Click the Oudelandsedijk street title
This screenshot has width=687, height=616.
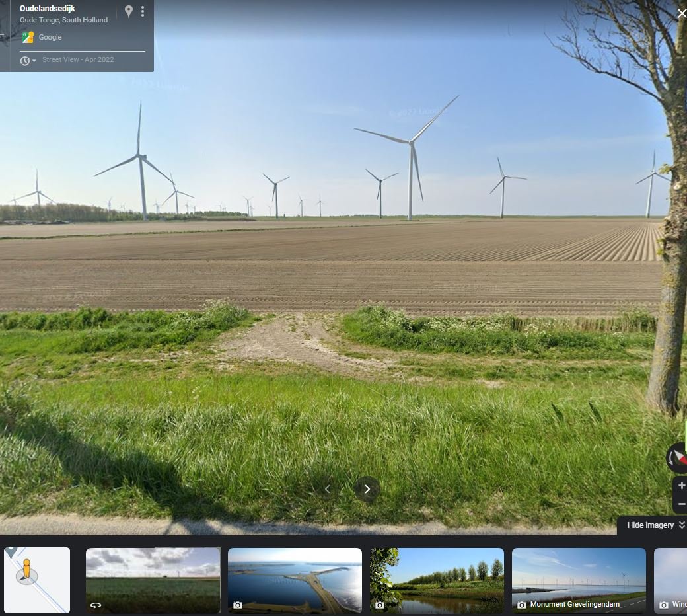pos(48,9)
